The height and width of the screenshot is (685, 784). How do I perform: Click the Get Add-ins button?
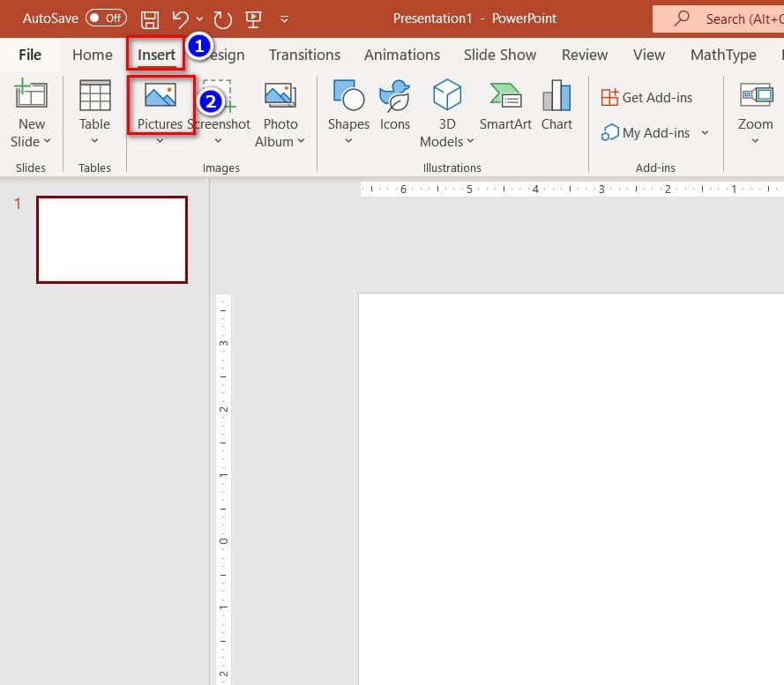tap(646, 97)
